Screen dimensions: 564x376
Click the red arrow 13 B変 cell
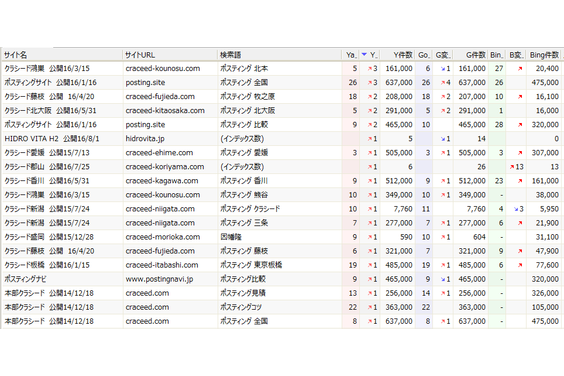click(517, 167)
